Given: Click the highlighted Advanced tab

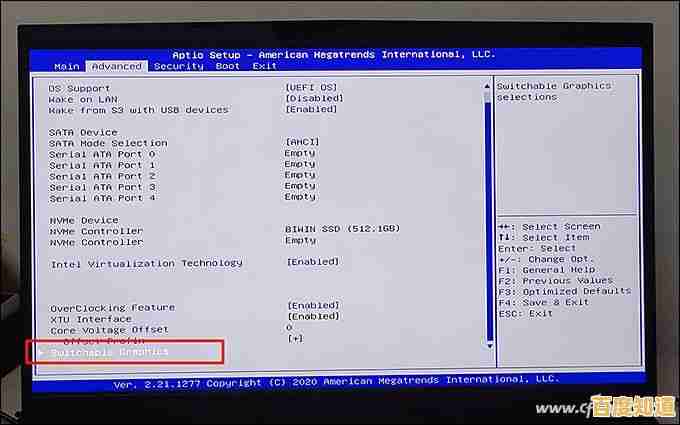Looking at the screenshot, I should coord(117,66).
